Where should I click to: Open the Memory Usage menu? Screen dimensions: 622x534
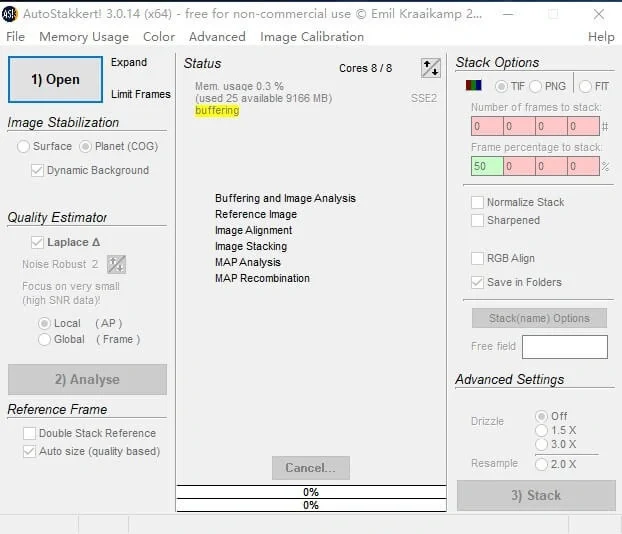84,37
